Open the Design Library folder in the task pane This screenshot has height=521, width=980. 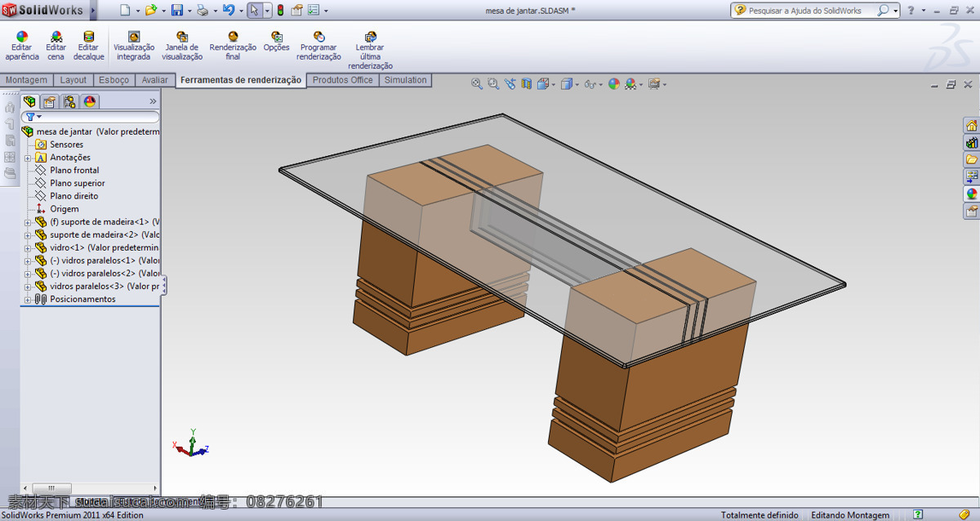tap(972, 159)
